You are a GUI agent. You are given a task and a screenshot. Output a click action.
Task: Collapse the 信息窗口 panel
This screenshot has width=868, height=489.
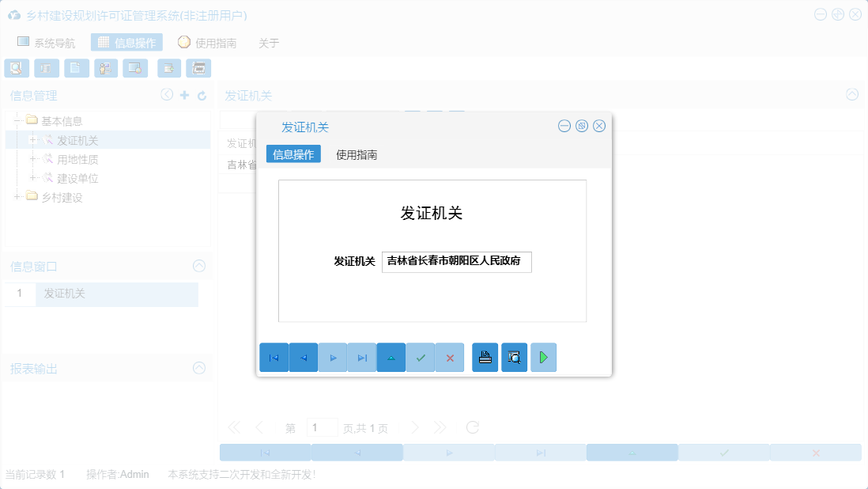pos(200,267)
